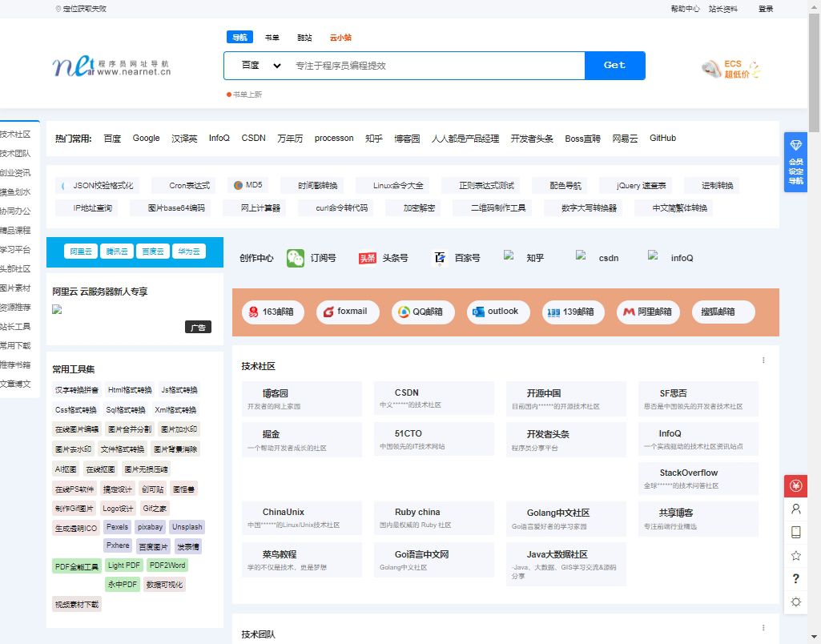Open the 163邮箱 mail shortcut
This screenshot has width=821, height=644.
tap(273, 312)
